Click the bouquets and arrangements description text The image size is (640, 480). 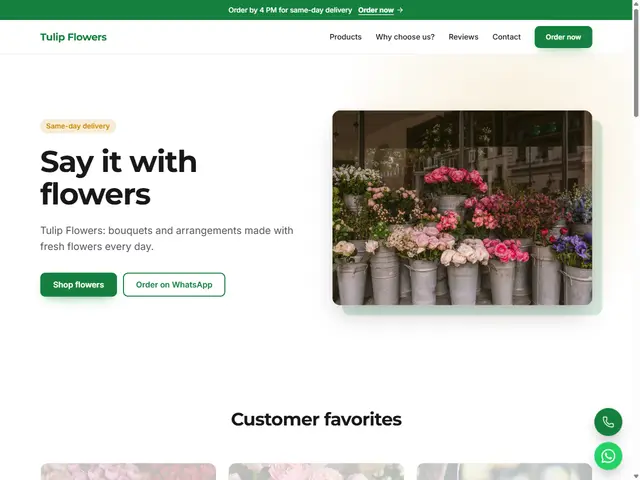point(167,238)
